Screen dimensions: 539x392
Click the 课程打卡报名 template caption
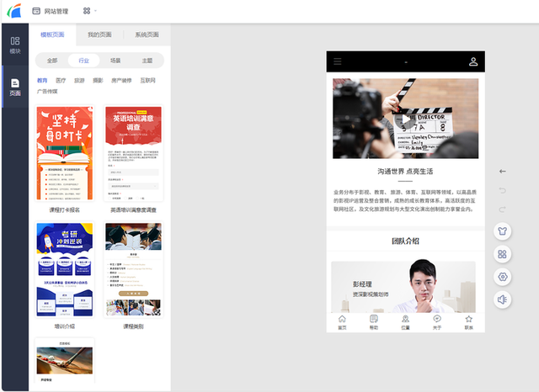[65, 209]
